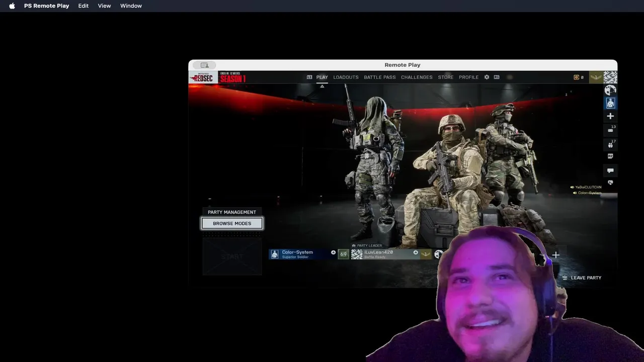The image size is (644, 362).
Task: Click iLuvLean420's pixelated avatar
Action: 357,254
